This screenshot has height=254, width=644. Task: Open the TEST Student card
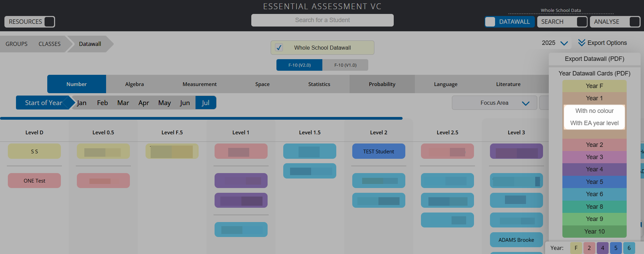[x=378, y=151]
